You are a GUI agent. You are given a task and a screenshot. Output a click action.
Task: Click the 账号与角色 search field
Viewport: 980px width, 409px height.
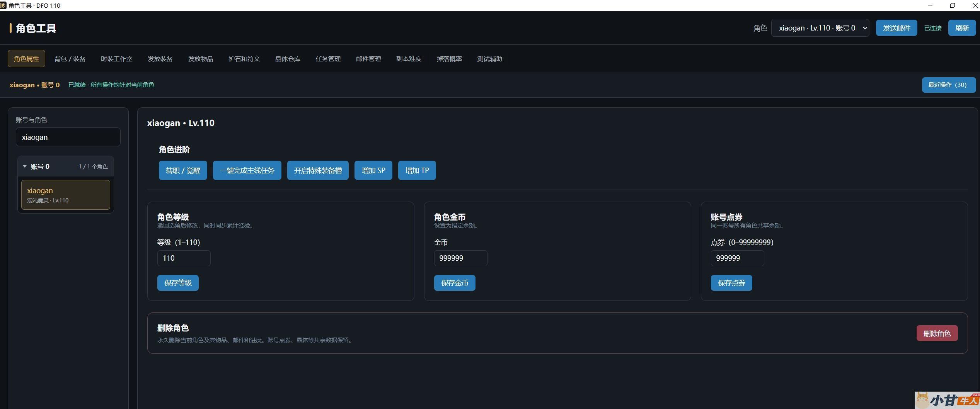pyautogui.click(x=68, y=137)
